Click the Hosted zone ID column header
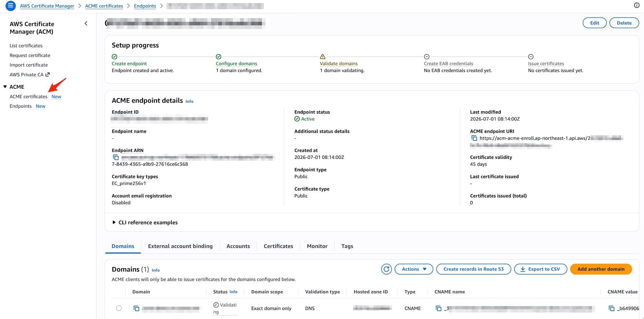 (371, 292)
